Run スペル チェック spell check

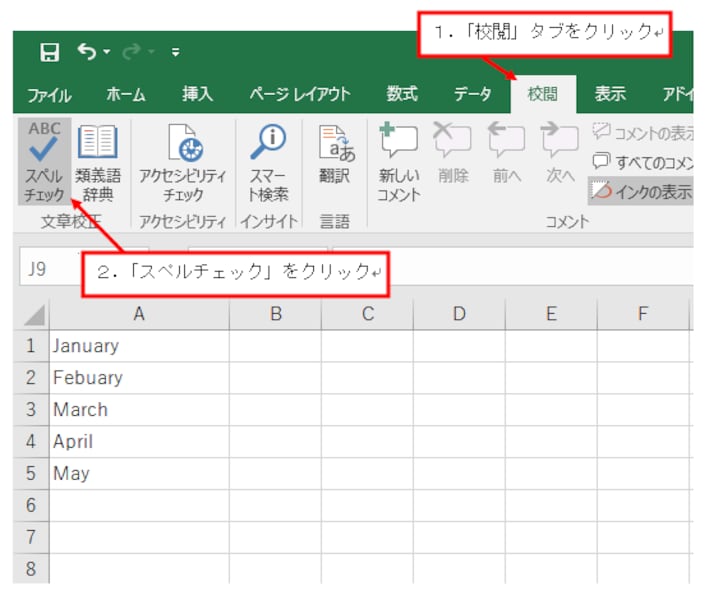coord(44,162)
